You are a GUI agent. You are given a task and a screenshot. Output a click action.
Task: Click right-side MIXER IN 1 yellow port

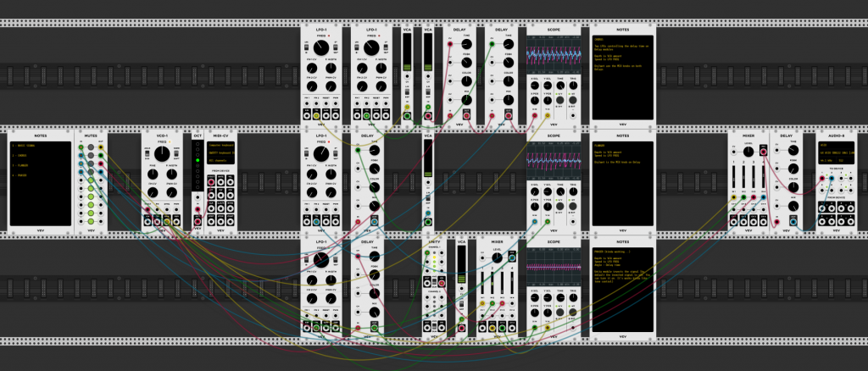pos(733,197)
